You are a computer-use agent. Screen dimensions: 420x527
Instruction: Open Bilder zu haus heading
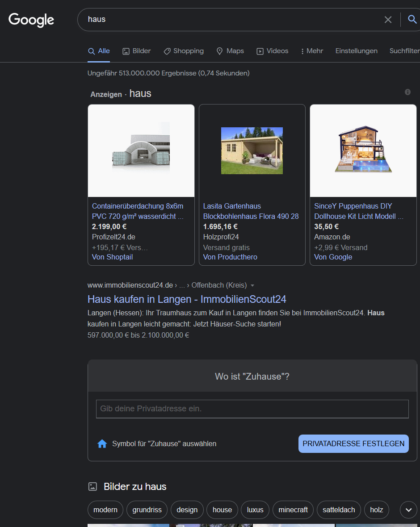point(135,487)
